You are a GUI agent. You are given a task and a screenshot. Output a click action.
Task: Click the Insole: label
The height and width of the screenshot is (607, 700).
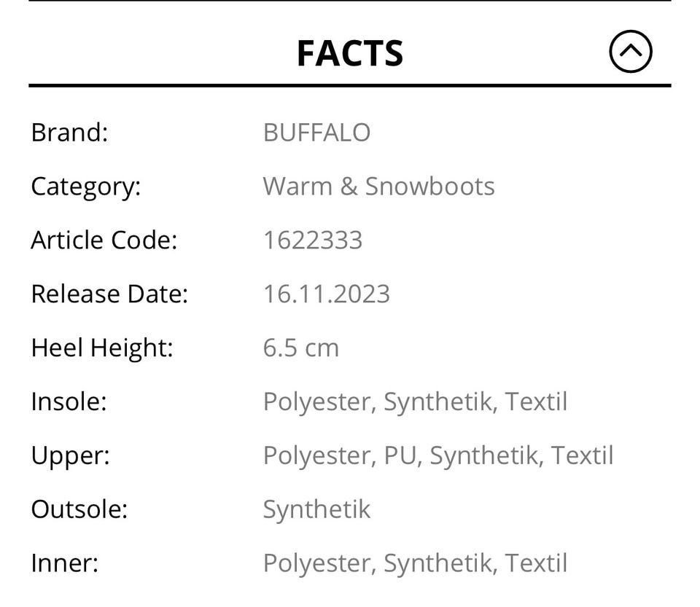tap(69, 402)
